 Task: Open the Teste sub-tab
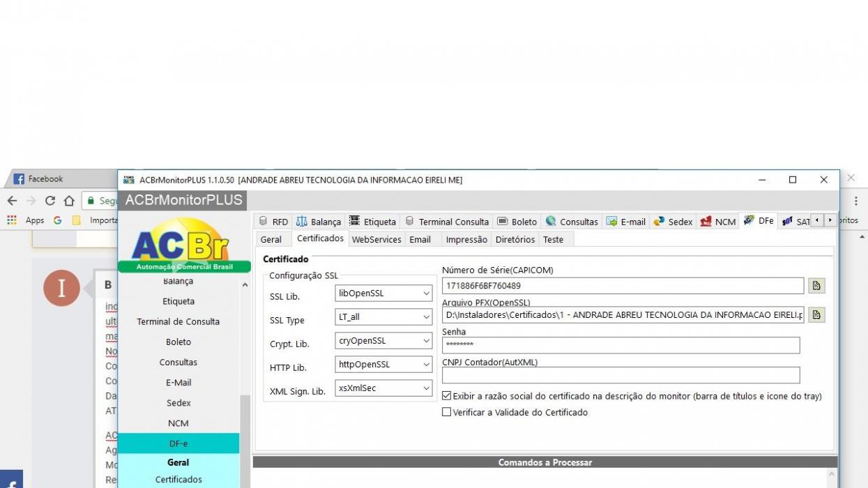click(553, 239)
